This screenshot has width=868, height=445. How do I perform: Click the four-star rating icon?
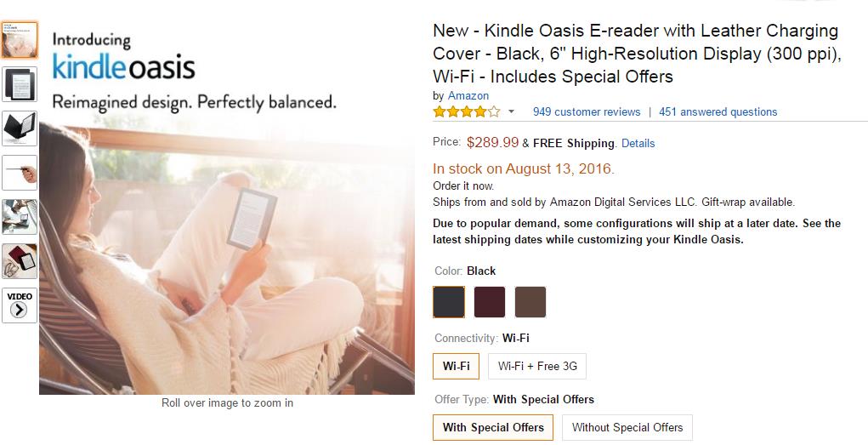[x=466, y=111]
